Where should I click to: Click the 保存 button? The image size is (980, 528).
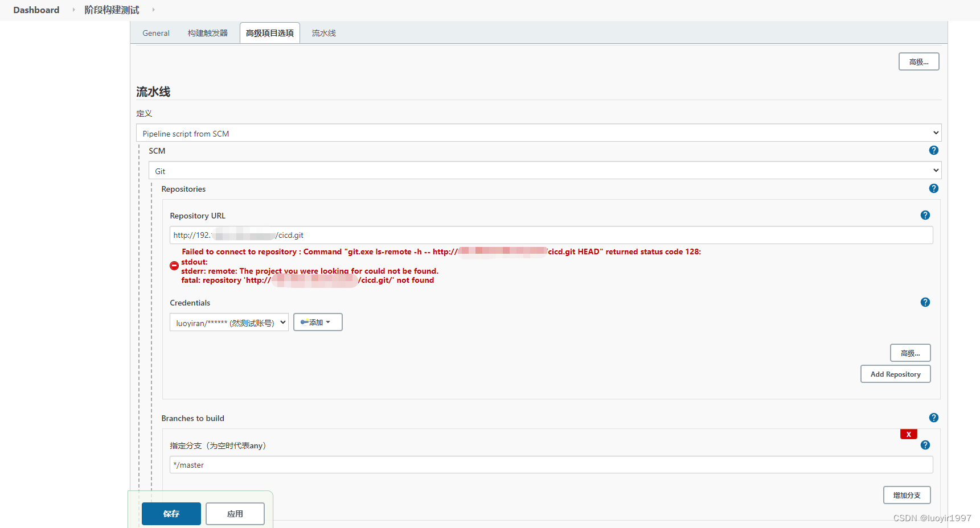pyautogui.click(x=171, y=514)
